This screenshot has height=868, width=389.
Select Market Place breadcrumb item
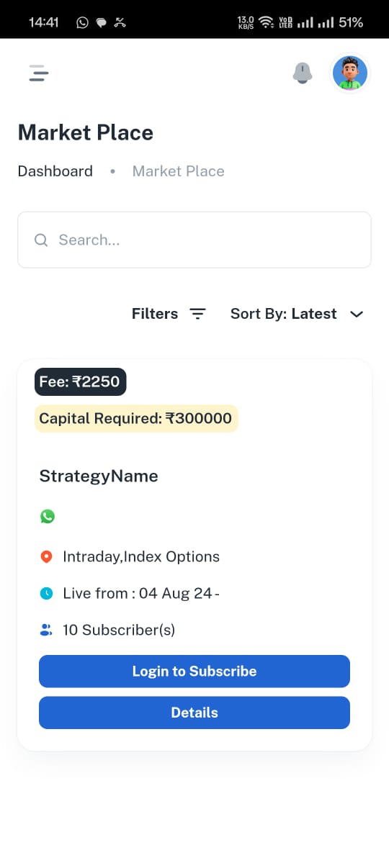coord(179,171)
